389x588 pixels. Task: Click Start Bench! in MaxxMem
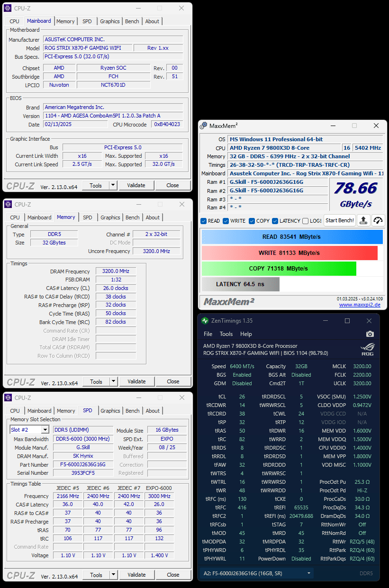point(340,220)
